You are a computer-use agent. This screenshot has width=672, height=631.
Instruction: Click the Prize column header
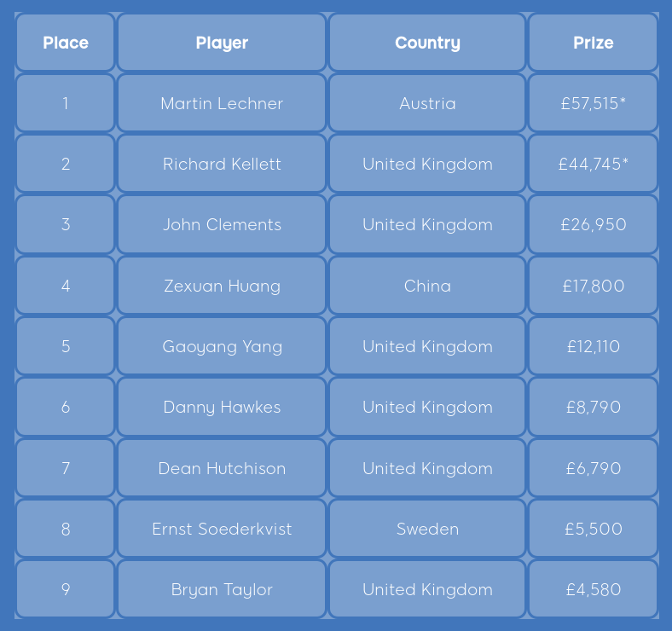click(594, 43)
